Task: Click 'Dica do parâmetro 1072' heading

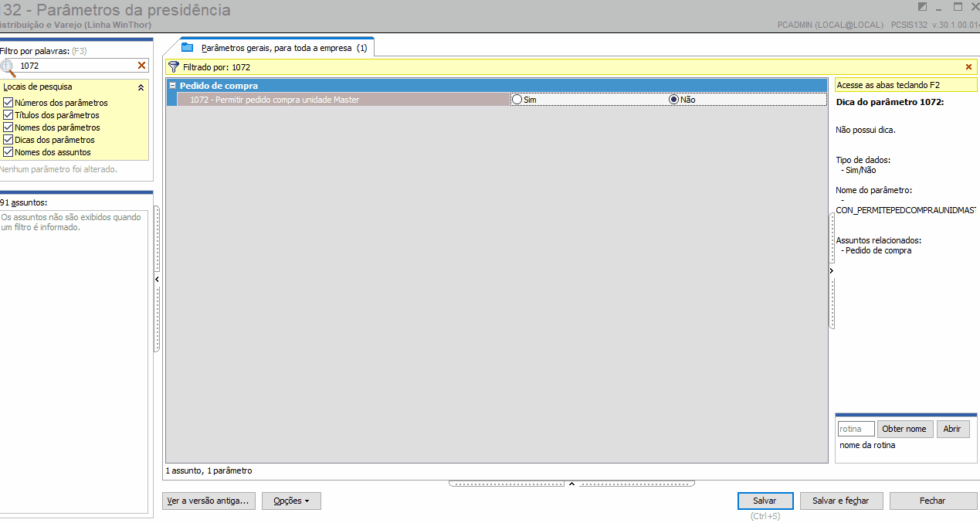Action: click(890, 102)
